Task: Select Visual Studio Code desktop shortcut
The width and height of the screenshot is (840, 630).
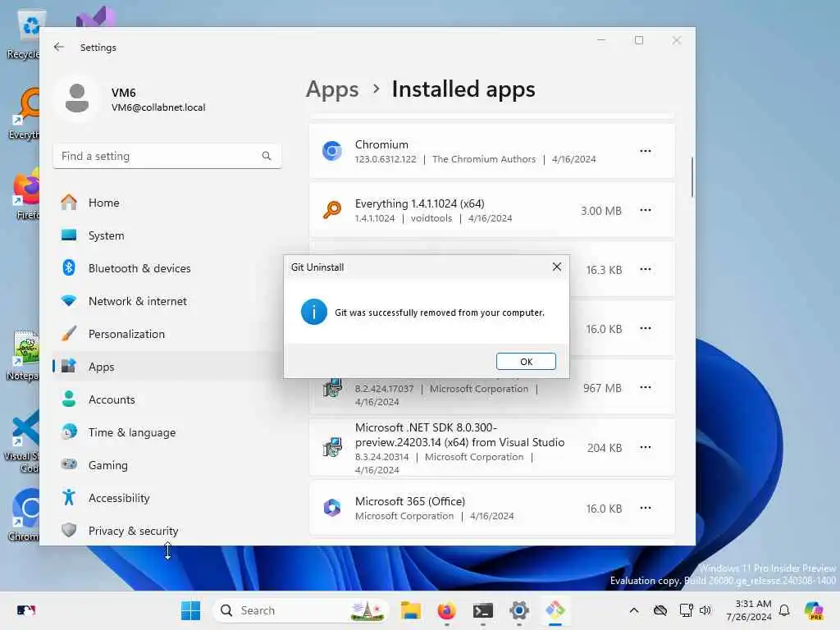Action: [21, 441]
